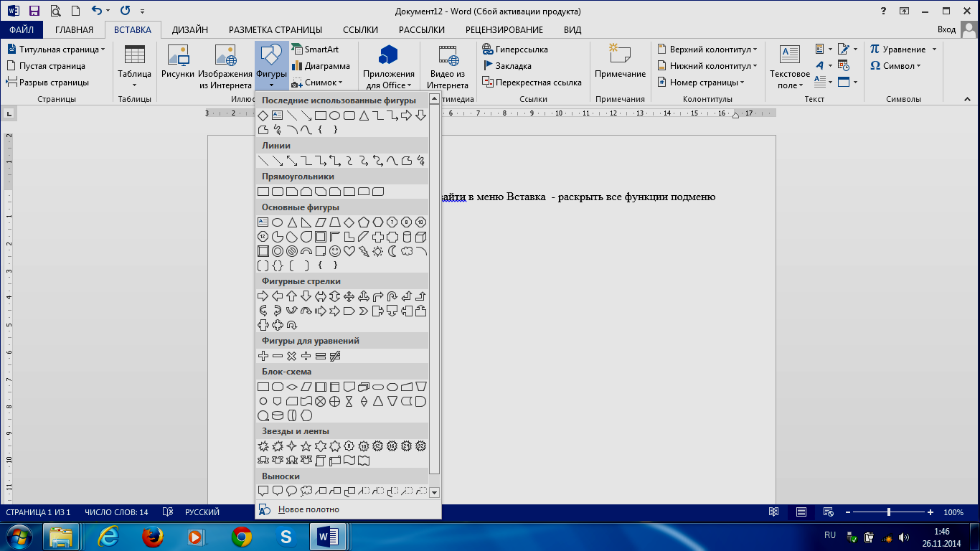980x551 pixels.
Task: Insert a Пустая страница
Action: 46,66
